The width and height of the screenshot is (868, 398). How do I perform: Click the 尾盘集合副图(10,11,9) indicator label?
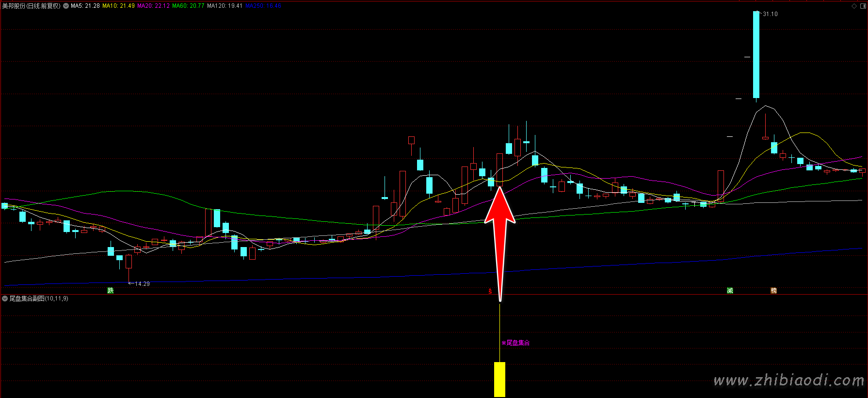(39, 298)
